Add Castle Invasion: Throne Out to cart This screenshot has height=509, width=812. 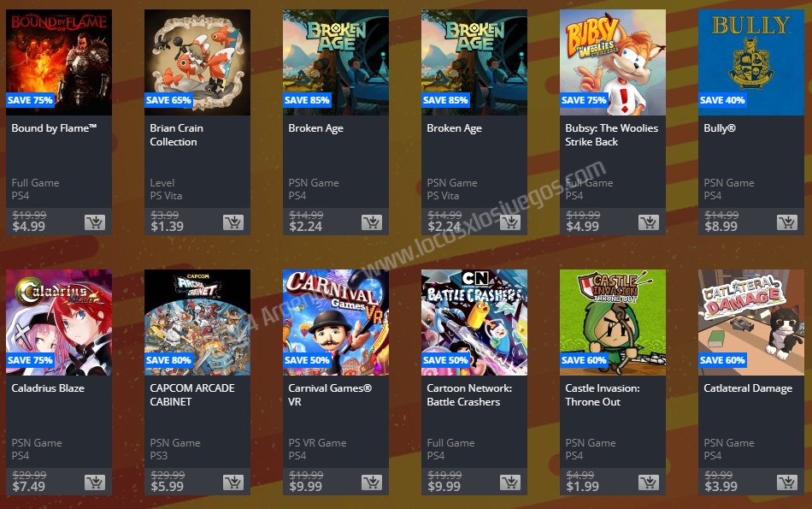[x=649, y=482]
